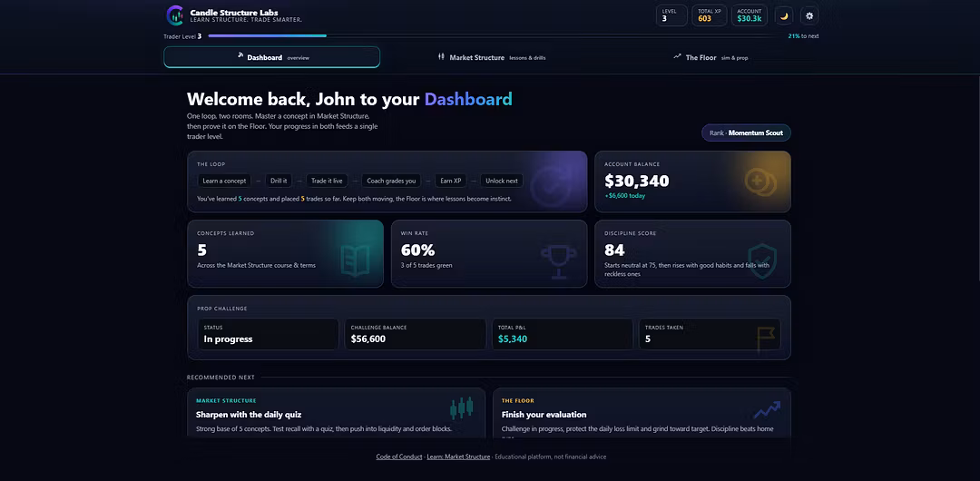Click the Unlock next chip
The image size is (980, 481).
[502, 181]
